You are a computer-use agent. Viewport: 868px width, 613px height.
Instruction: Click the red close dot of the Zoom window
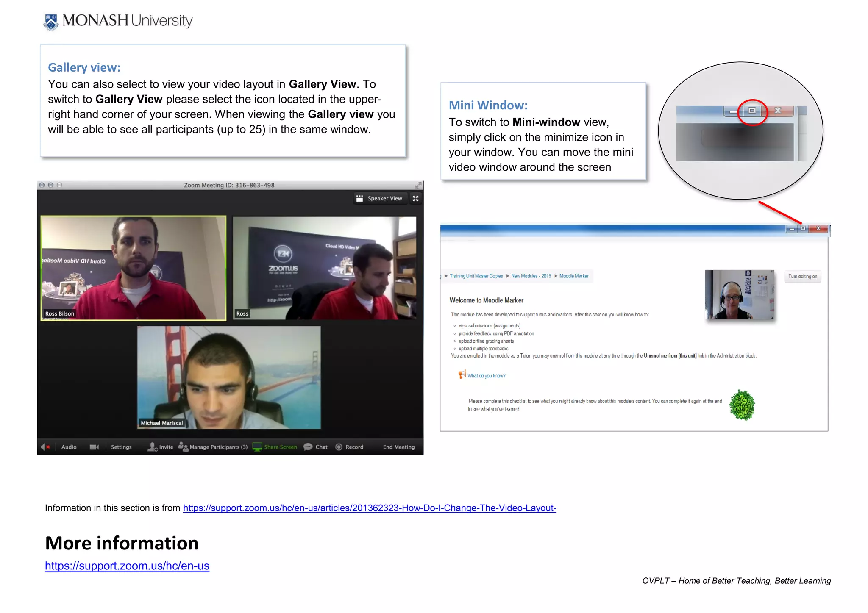pos(42,185)
